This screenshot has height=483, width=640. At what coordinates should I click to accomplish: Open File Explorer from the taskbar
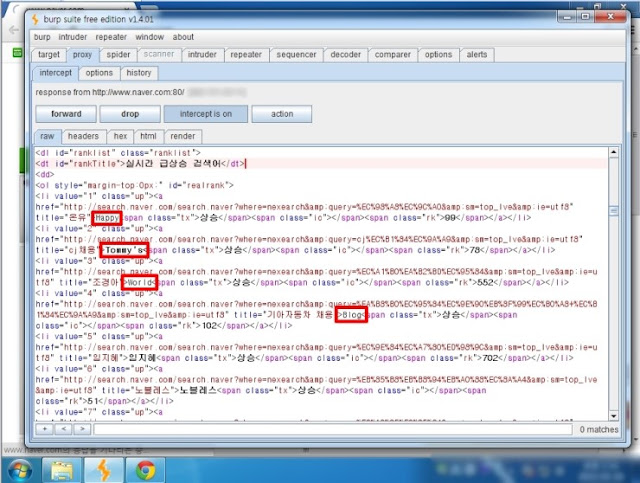[62, 470]
